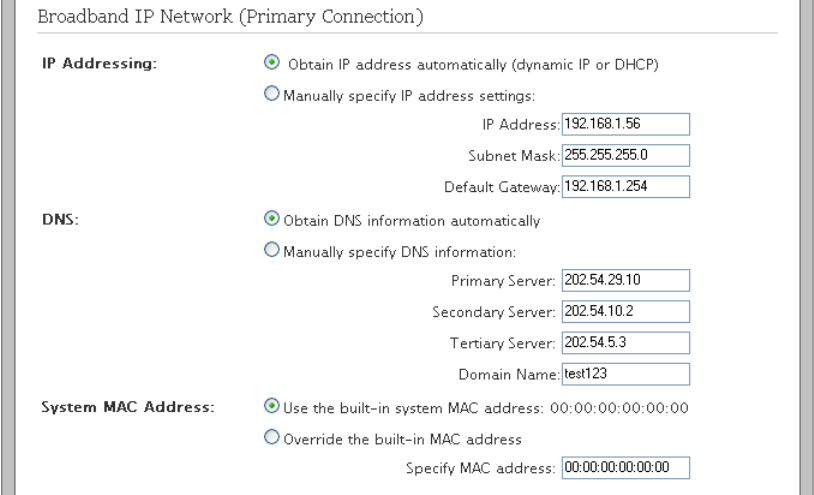Click the Specify MAC address field
Viewport: 814px width, 495px height.
tap(626, 468)
